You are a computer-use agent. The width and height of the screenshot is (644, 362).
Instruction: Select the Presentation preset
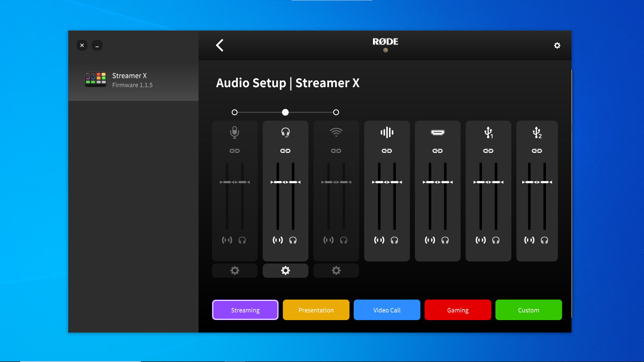tap(316, 310)
